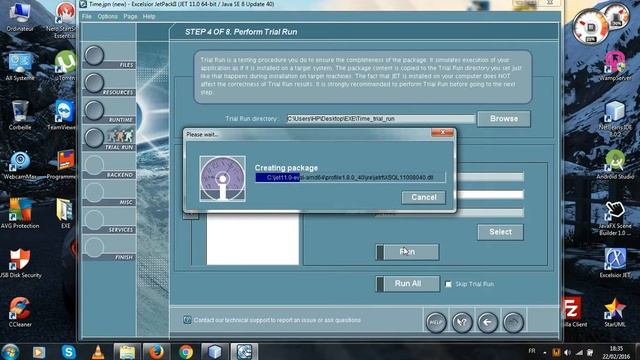The height and width of the screenshot is (360, 640).
Task: Activate context help question-mark button
Action: click(x=462, y=322)
